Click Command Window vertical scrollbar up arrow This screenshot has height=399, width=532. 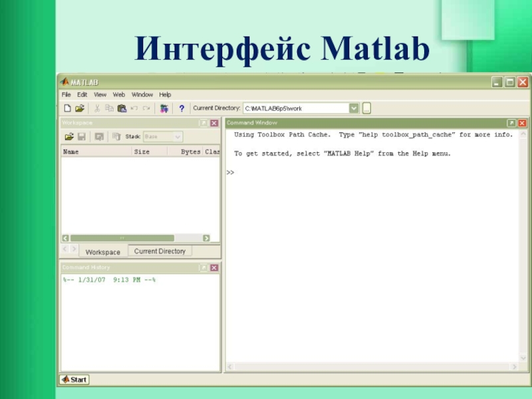(523, 134)
